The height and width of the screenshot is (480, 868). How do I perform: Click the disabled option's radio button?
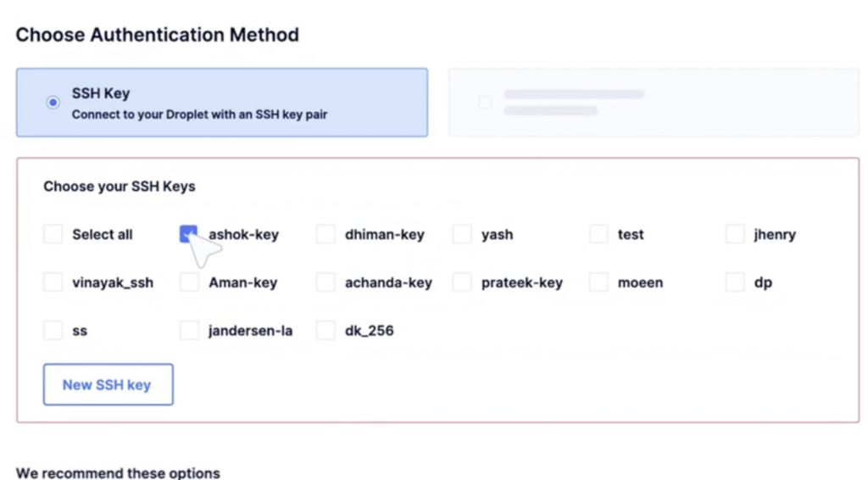[x=485, y=103]
